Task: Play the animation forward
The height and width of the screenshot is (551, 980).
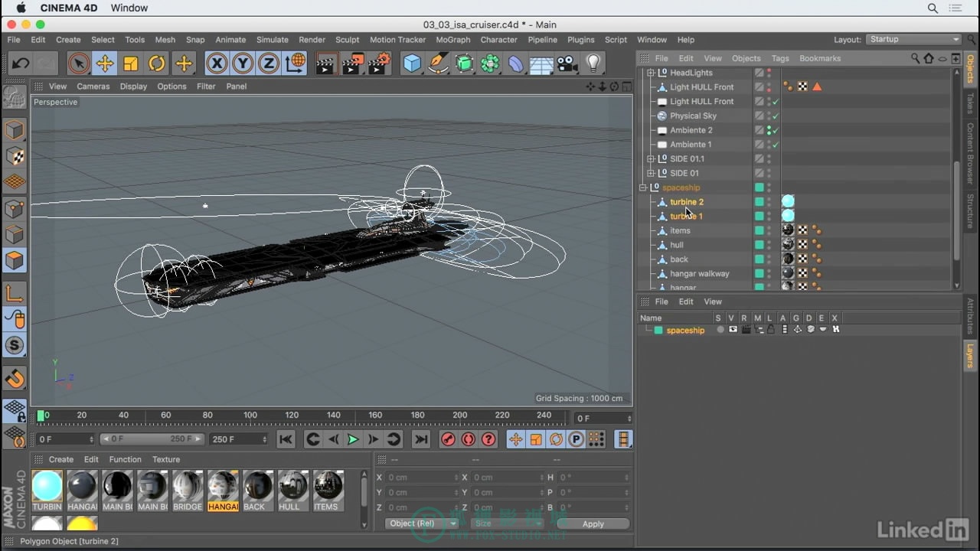Action: pos(353,439)
